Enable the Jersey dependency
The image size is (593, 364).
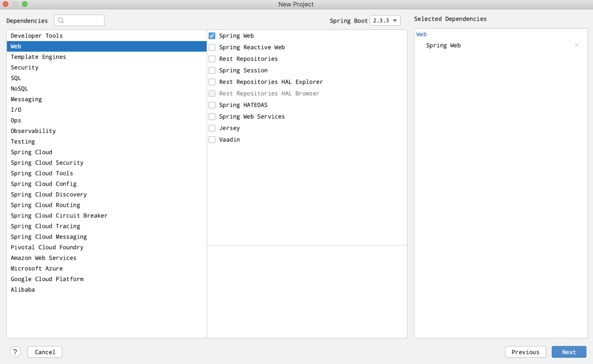coord(212,128)
